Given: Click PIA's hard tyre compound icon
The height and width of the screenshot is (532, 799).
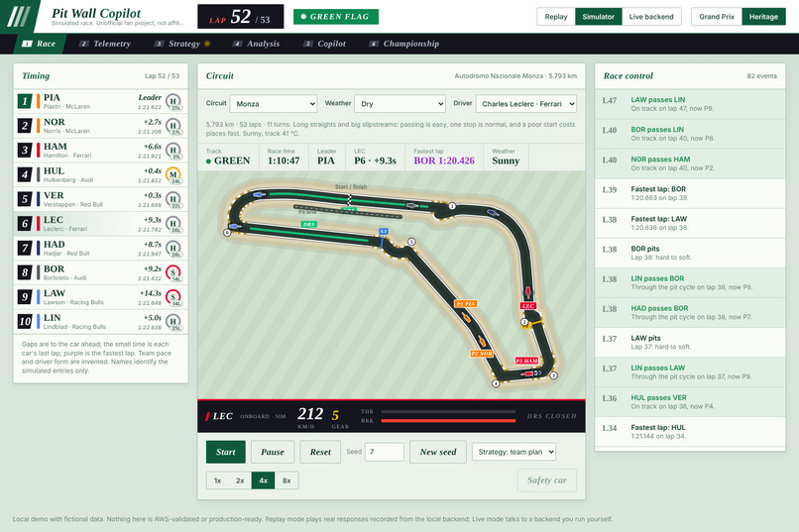Looking at the screenshot, I should (173, 101).
